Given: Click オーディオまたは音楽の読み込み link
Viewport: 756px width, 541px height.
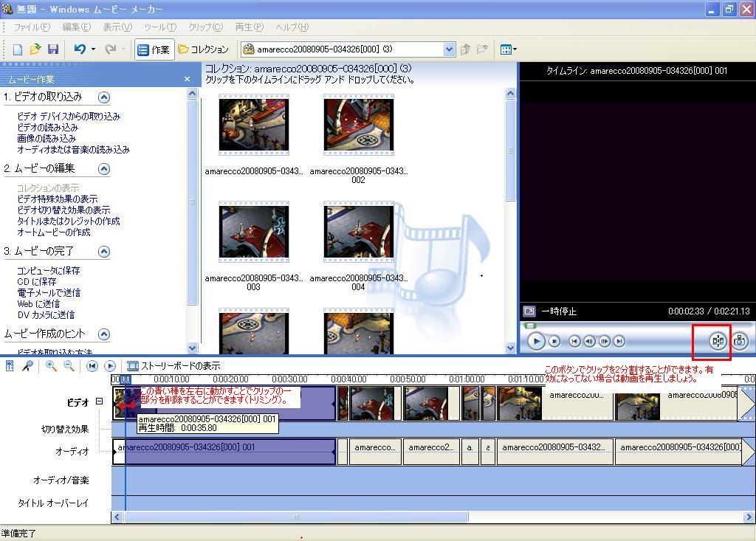Looking at the screenshot, I should (73, 150).
